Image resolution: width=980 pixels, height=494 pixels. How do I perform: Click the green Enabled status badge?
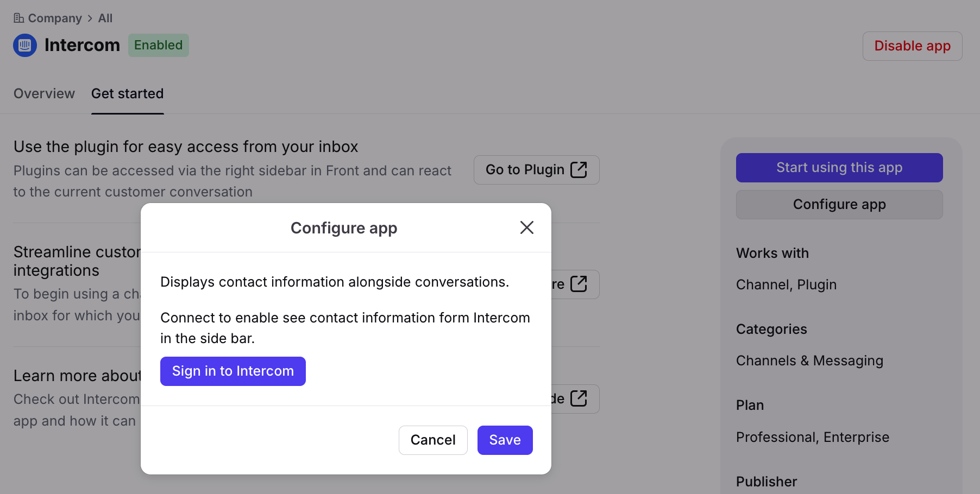[158, 45]
